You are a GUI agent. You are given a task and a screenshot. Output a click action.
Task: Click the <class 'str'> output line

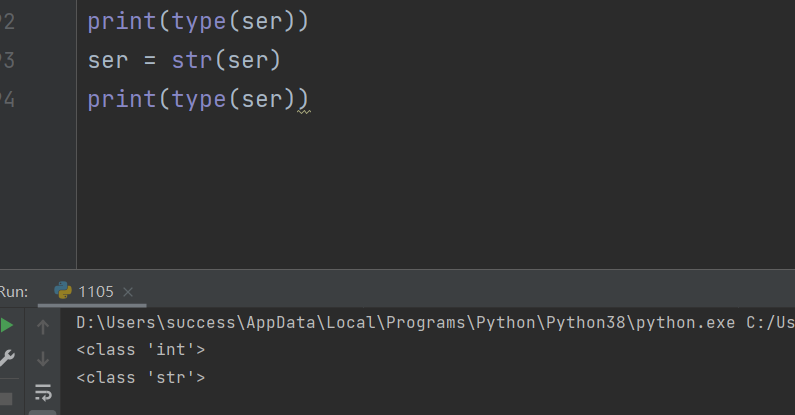click(x=141, y=377)
